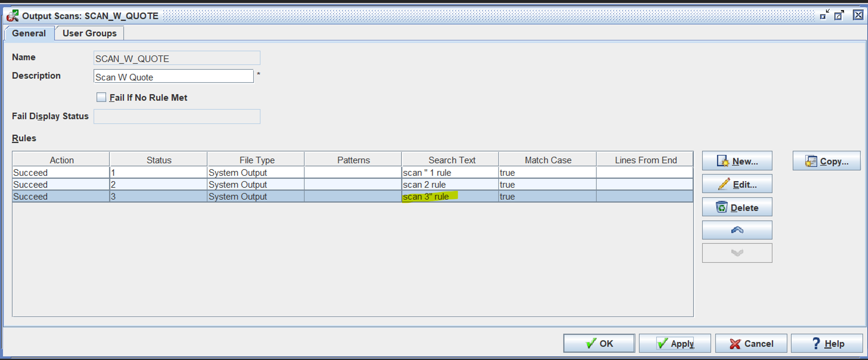The image size is (868, 360).
Task: Click Status cell showing 1
Action: (158, 173)
